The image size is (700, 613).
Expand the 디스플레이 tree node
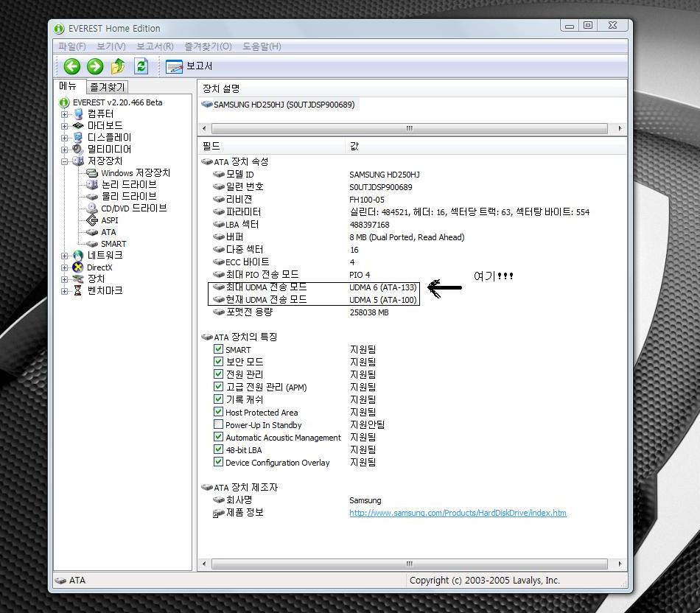coord(65,138)
